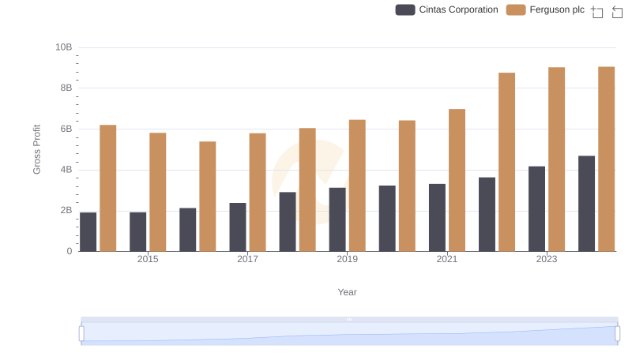Click Ferguson plc bar for 2023
The image size is (632, 364).
pyautogui.click(x=557, y=159)
